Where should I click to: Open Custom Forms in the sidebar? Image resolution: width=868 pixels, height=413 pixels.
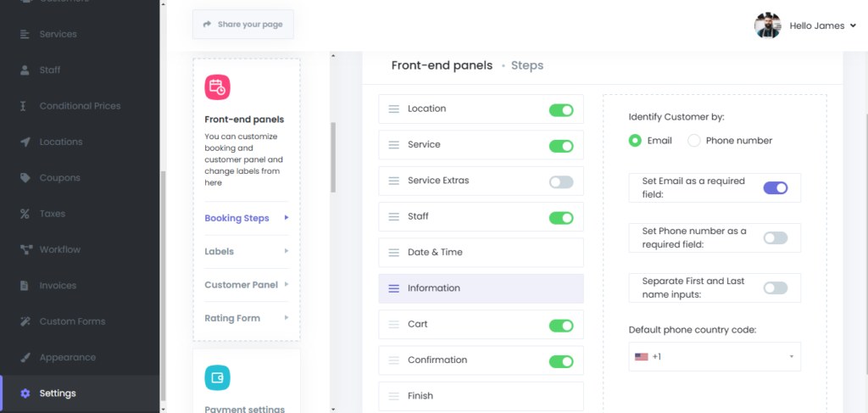pos(72,321)
